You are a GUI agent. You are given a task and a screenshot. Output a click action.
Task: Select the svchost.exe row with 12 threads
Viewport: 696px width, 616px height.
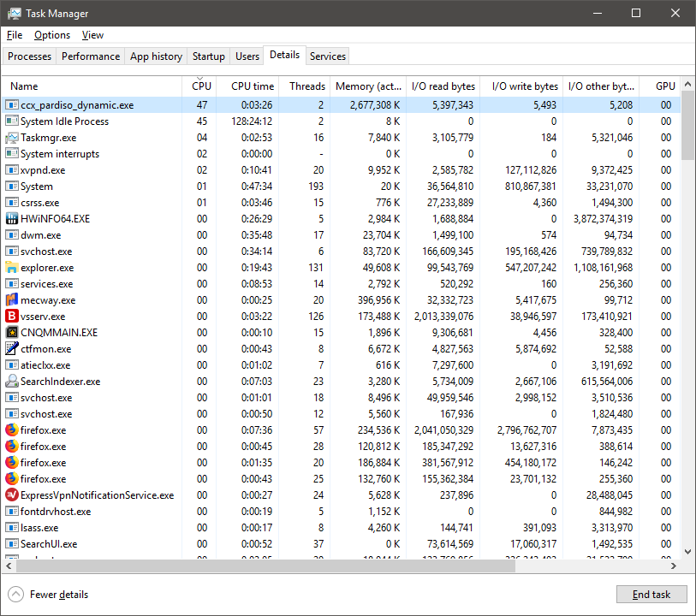point(341,414)
